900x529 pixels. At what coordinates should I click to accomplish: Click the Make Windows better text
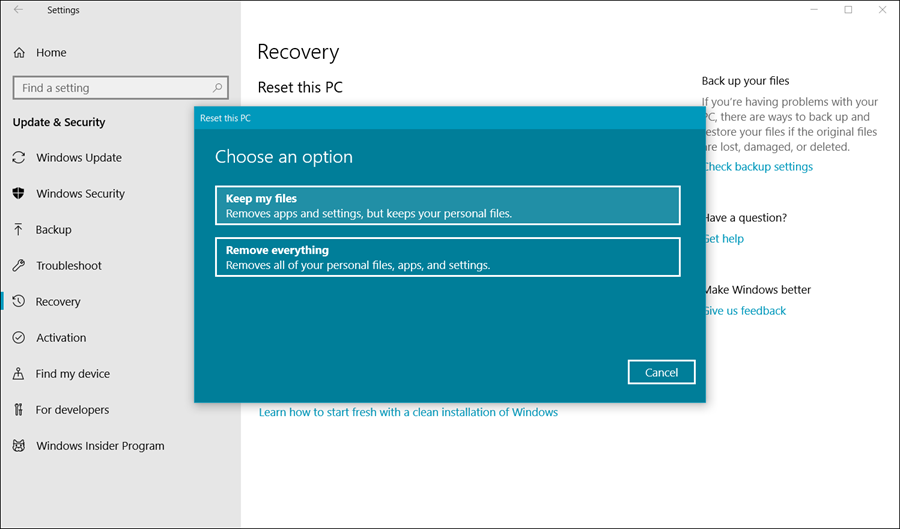click(x=758, y=290)
